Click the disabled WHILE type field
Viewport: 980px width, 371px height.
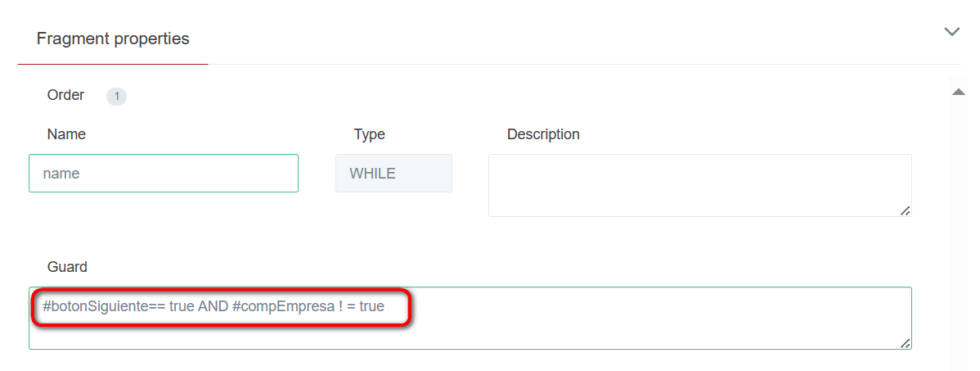point(393,174)
